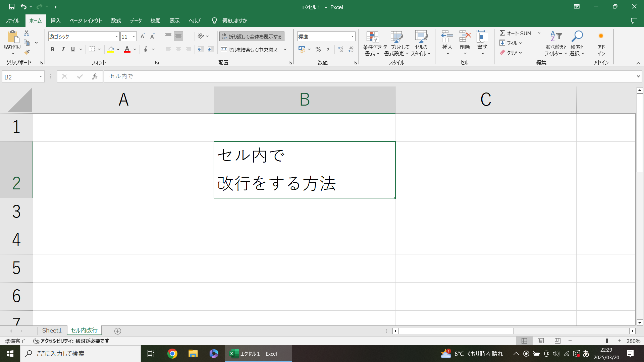Click the cell borders icon
The width and height of the screenshot is (644, 362).
[92, 49]
